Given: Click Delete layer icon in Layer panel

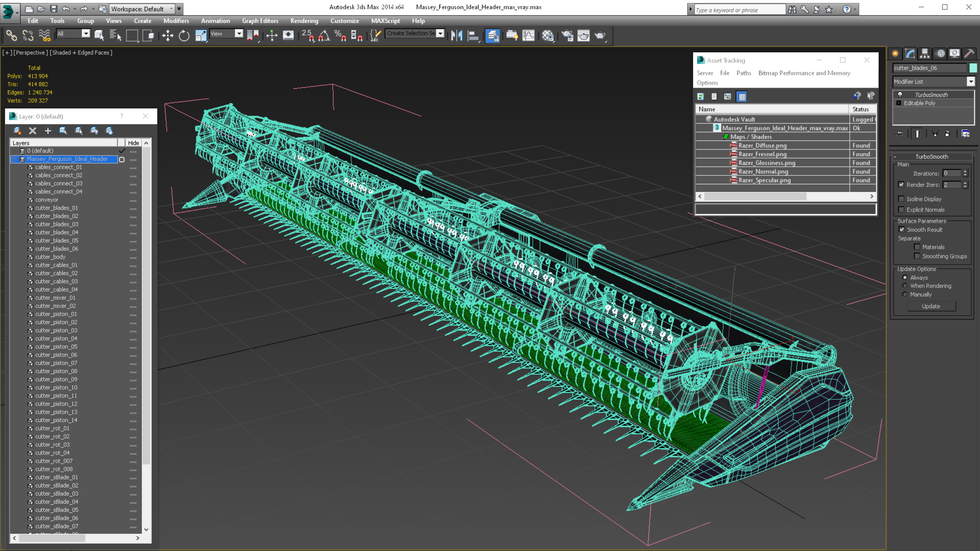Looking at the screenshot, I should tap(33, 131).
